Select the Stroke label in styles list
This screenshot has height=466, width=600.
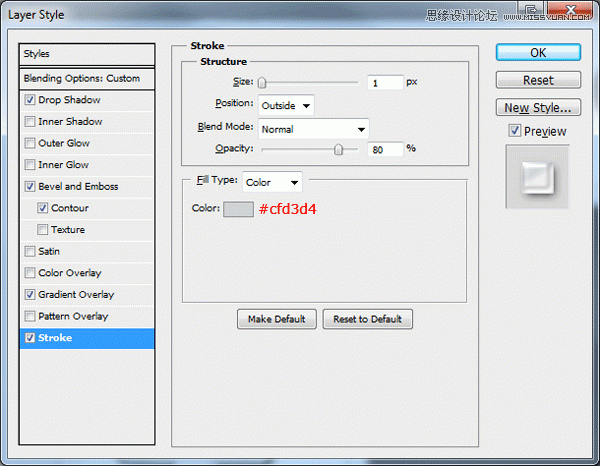point(55,338)
